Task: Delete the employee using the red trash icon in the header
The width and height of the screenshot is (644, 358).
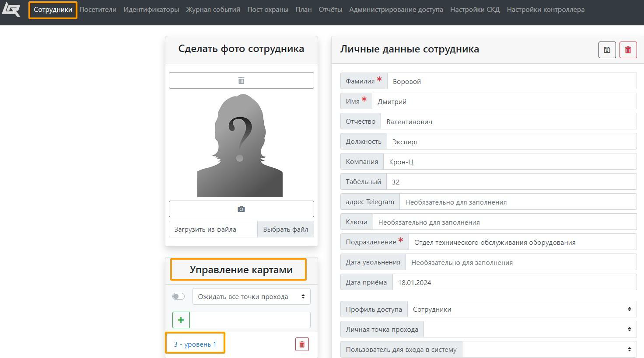Action: click(628, 50)
